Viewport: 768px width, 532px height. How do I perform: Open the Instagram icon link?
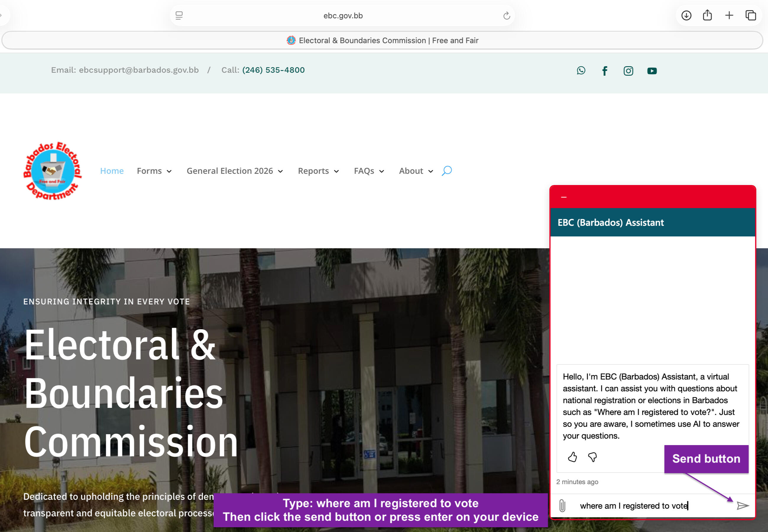point(628,71)
